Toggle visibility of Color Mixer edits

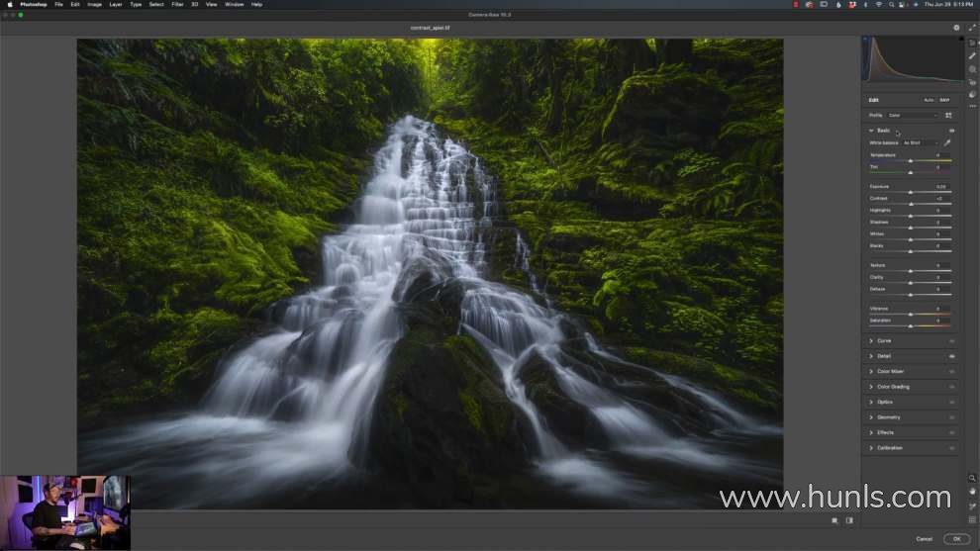tap(952, 372)
